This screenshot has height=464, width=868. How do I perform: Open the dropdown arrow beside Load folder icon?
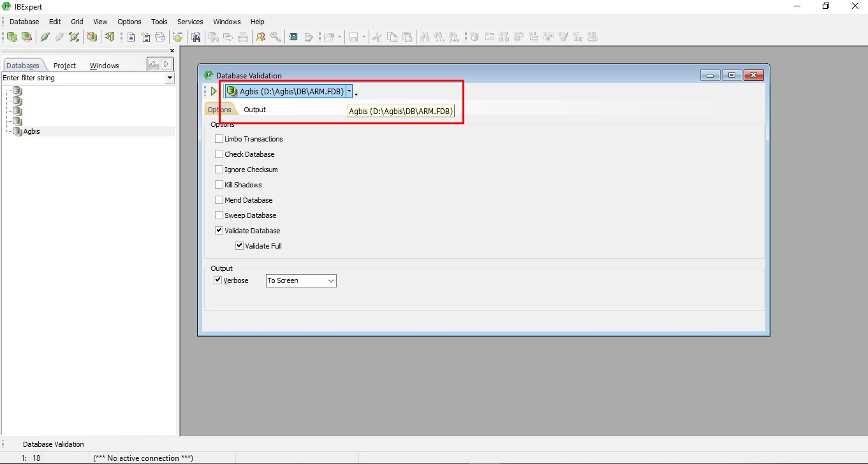tap(339, 37)
